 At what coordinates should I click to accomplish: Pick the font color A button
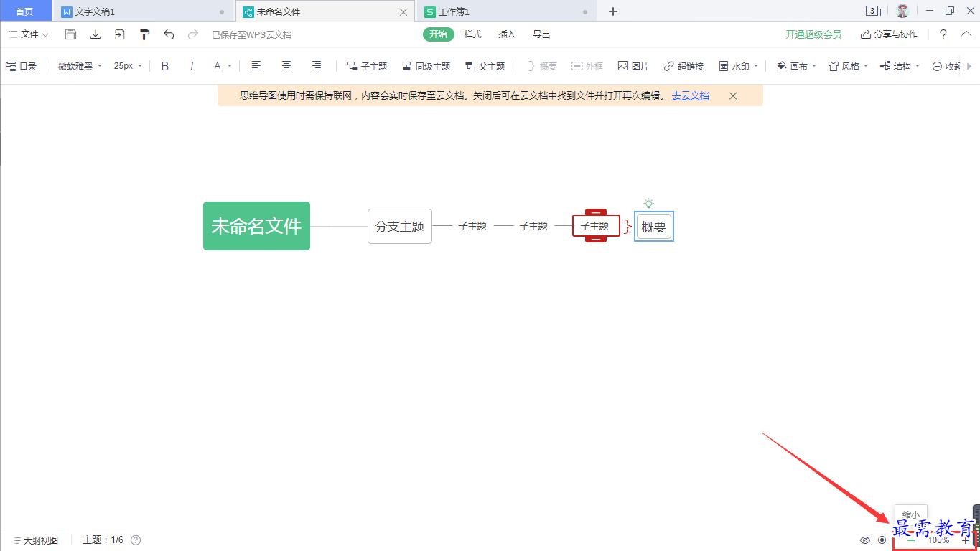coord(218,66)
